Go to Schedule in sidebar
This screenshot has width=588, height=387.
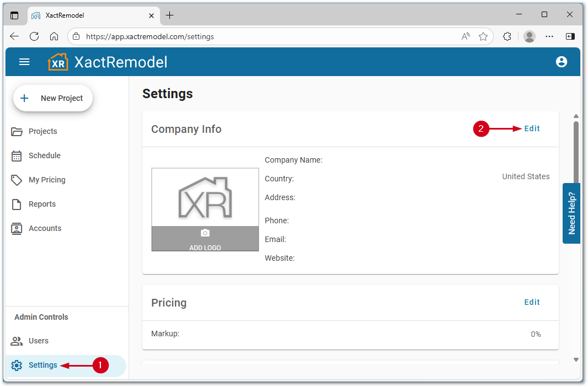click(x=44, y=155)
